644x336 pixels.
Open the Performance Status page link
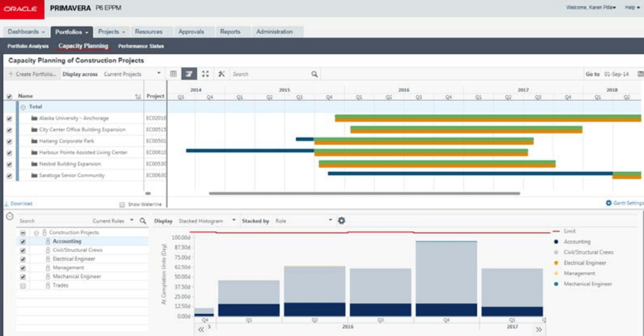coord(141,46)
